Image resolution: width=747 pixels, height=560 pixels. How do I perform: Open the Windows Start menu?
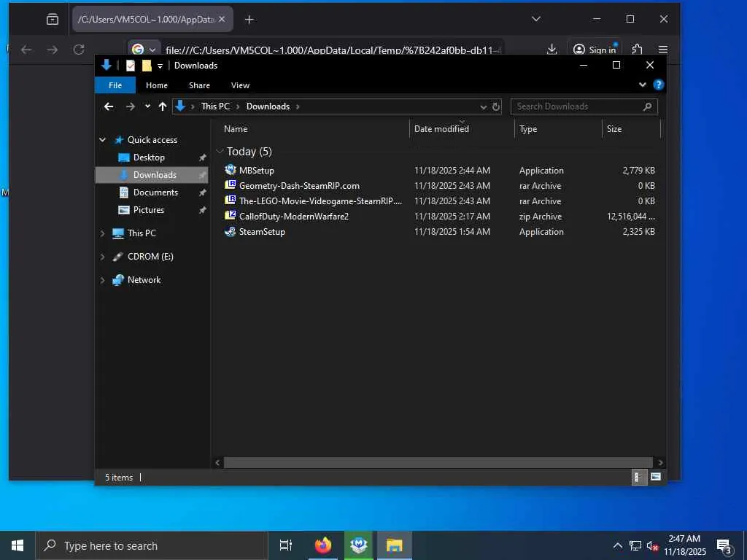(x=18, y=545)
